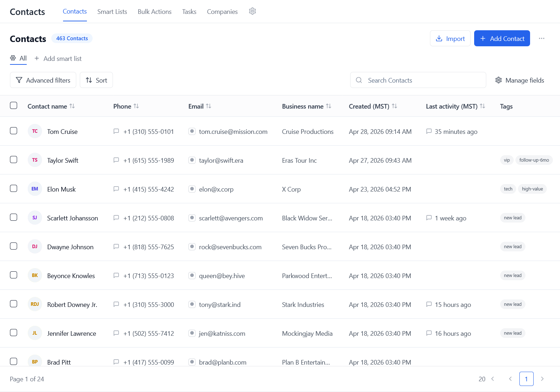Click business name Stark Industries
This screenshot has width=560, height=392.
[x=303, y=305]
